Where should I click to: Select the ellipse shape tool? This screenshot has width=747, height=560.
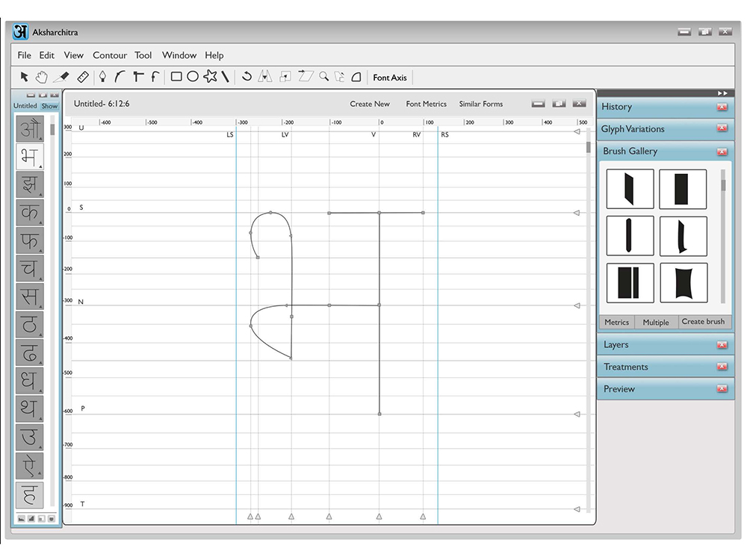point(193,77)
